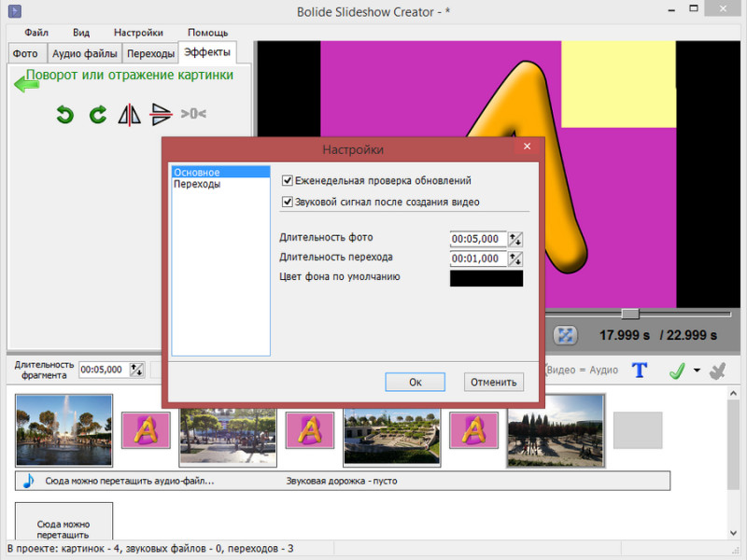Switch to Переходы tab

150,53
